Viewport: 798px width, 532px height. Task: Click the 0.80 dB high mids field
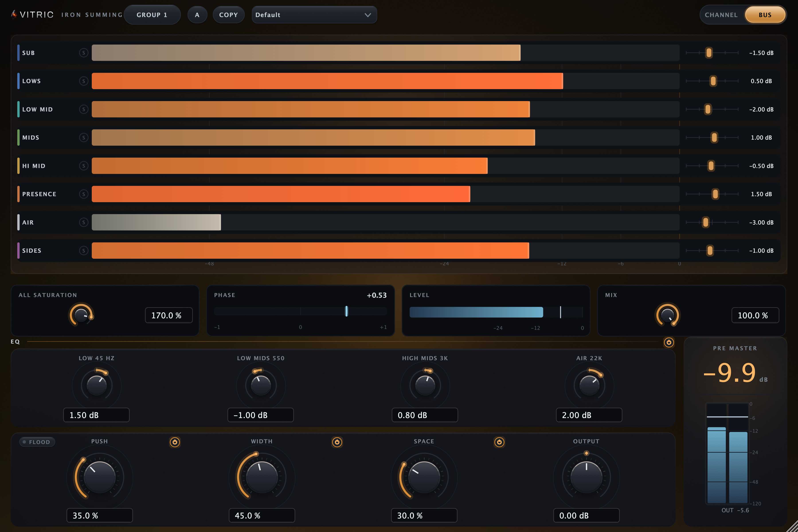[x=425, y=415]
